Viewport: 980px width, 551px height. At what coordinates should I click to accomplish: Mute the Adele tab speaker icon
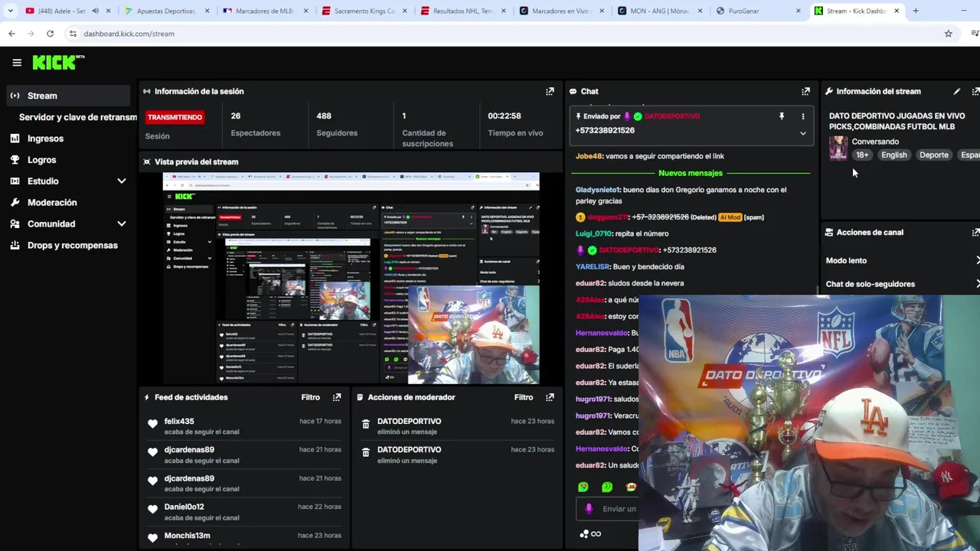[95, 11]
